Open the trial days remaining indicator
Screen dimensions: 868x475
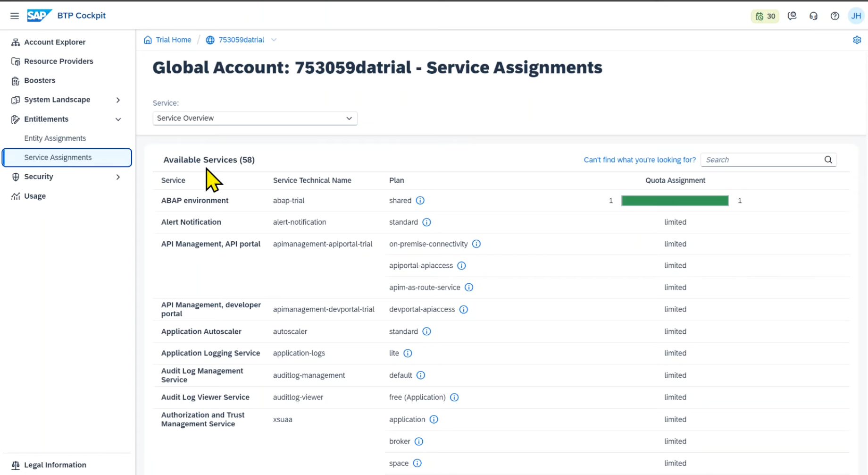tap(765, 16)
